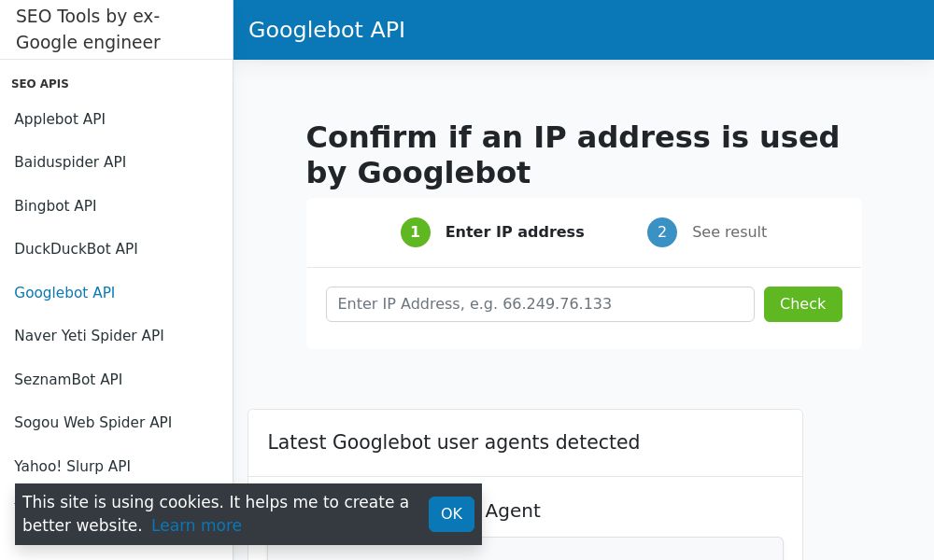Screen dimensions: 934x560
Task: Go to Yahoo! Slurp API
Action: tap(72, 466)
